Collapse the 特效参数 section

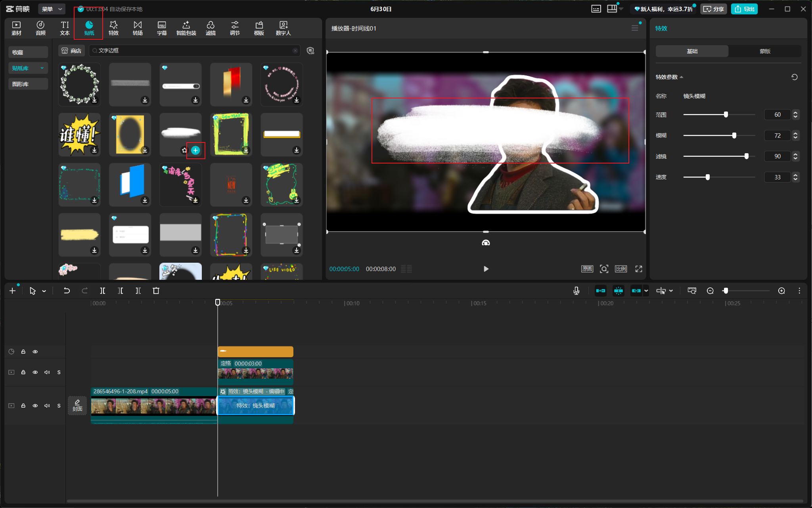(669, 77)
